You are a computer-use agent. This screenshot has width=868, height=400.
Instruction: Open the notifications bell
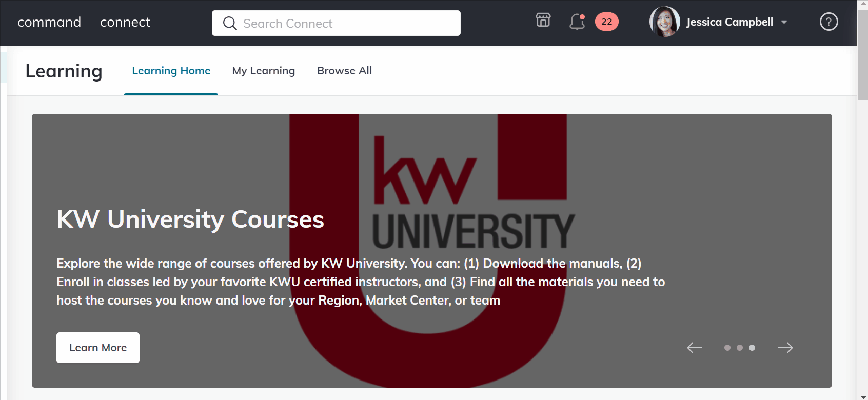pos(577,22)
